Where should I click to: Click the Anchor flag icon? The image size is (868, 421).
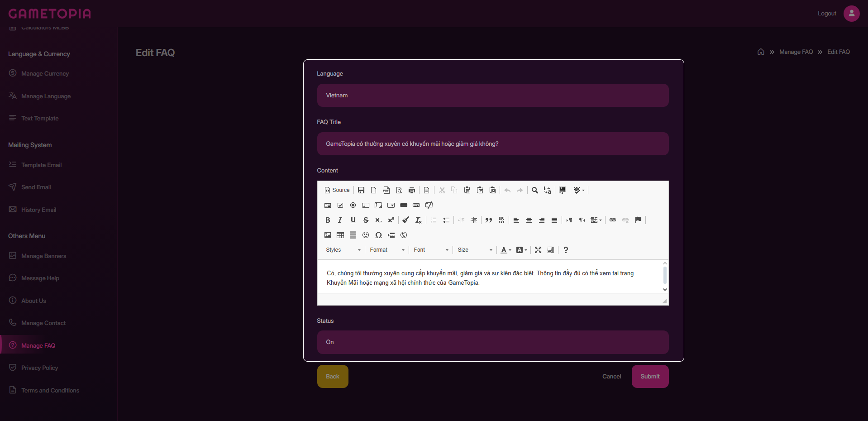click(638, 220)
